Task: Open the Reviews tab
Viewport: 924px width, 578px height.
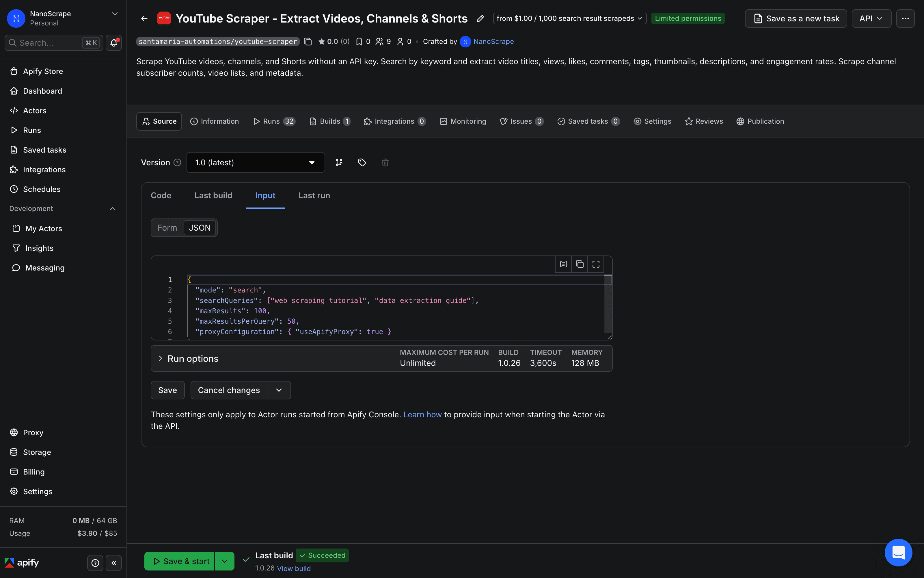Action: (704, 121)
